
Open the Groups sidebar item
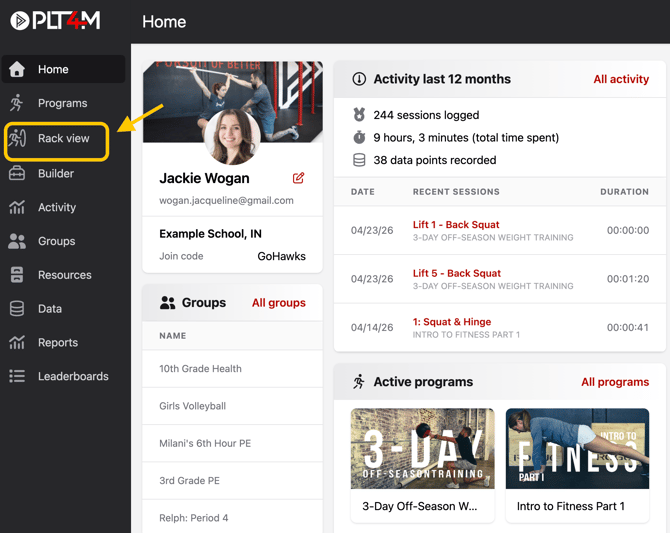tap(64, 241)
